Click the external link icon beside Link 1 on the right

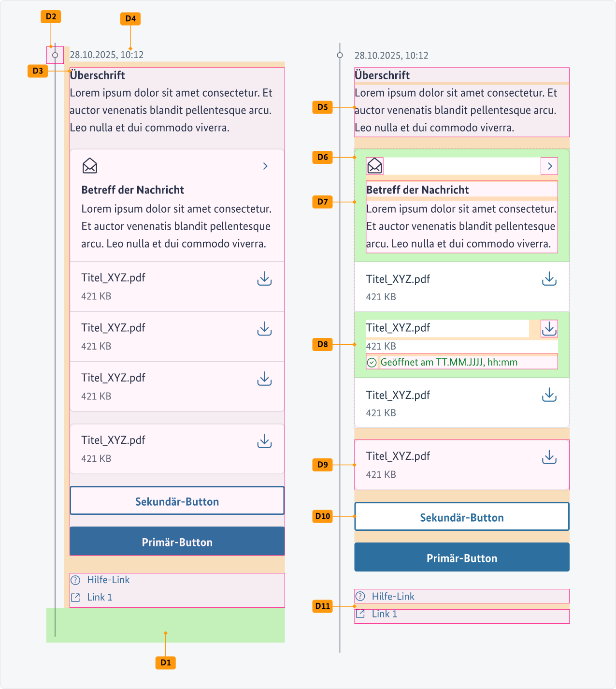[359, 614]
